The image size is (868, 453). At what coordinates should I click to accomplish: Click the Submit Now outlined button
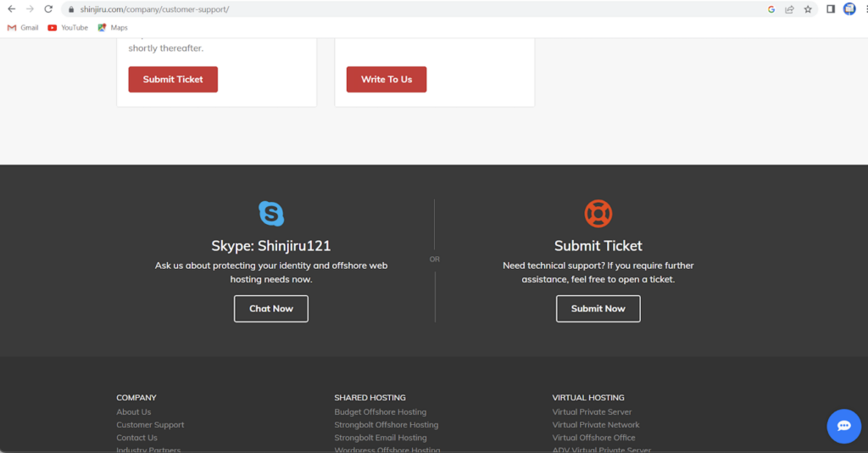(x=598, y=309)
